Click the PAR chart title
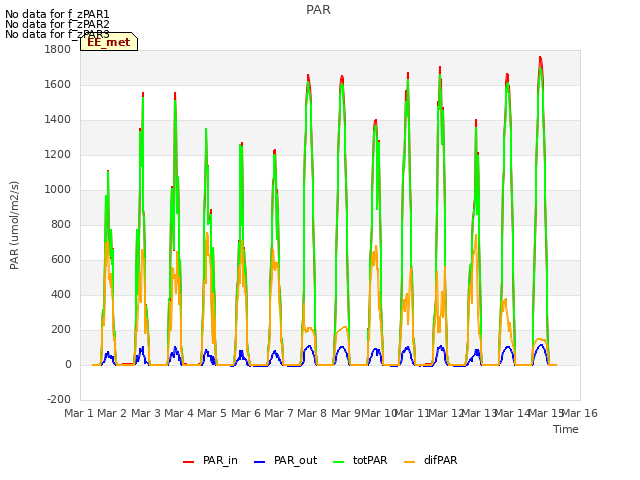640x480 pixels. click(318, 10)
